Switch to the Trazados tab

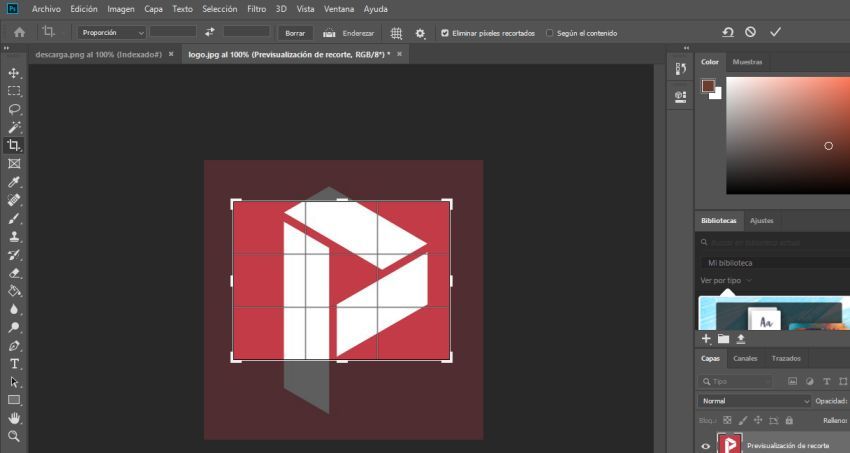click(x=786, y=358)
